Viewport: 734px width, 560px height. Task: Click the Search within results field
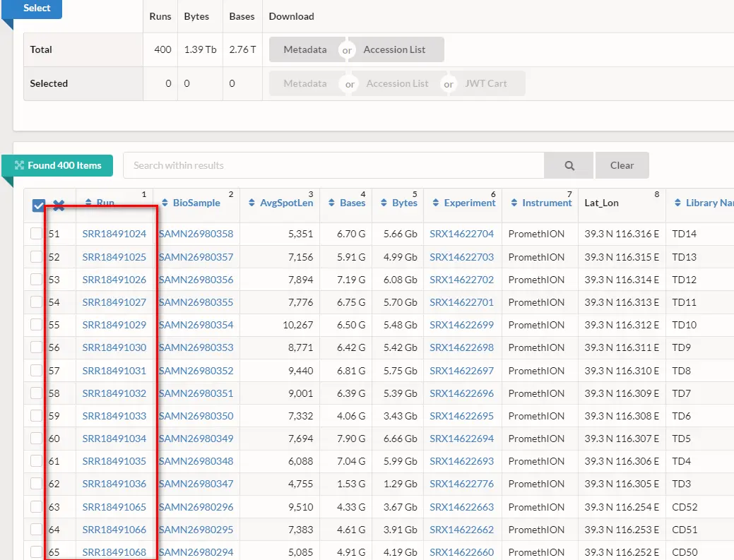tap(333, 165)
